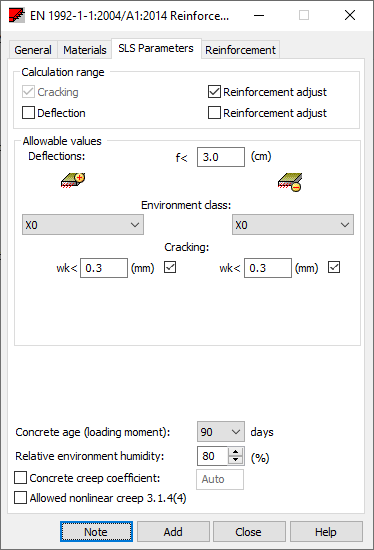Enable the Deflection calculation checkbox
374x550 pixels.
[x=28, y=113]
